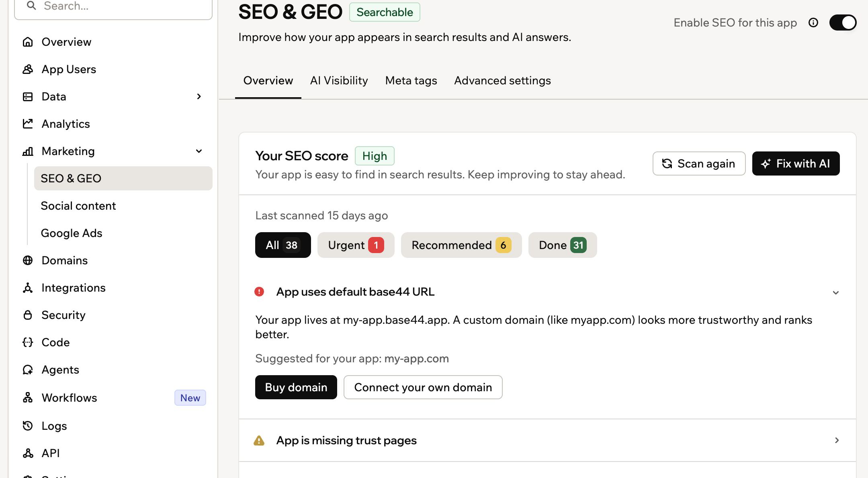Click the Buy domain button

[296, 387]
